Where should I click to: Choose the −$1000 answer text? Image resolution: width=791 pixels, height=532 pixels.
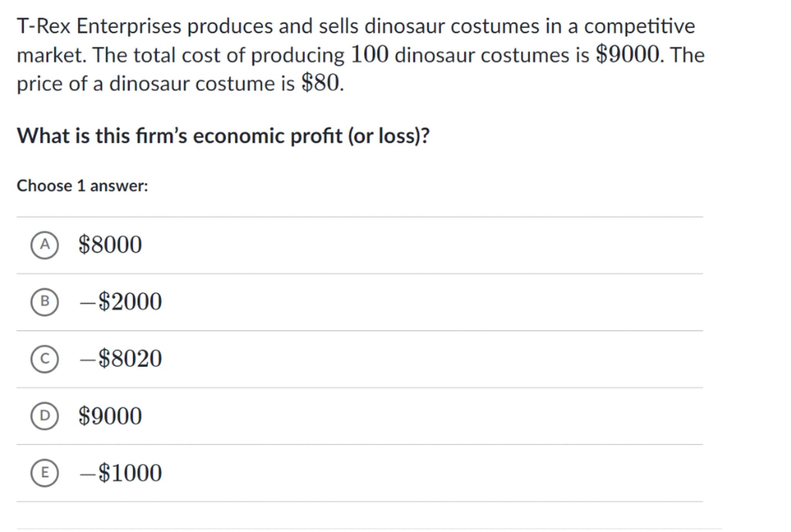(121, 473)
